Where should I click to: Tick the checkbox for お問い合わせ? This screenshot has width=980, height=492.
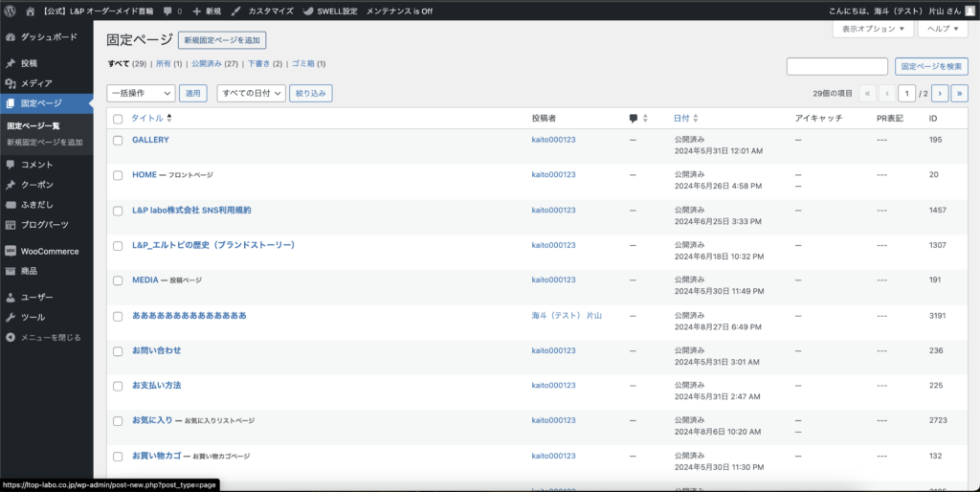click(118, 350)
